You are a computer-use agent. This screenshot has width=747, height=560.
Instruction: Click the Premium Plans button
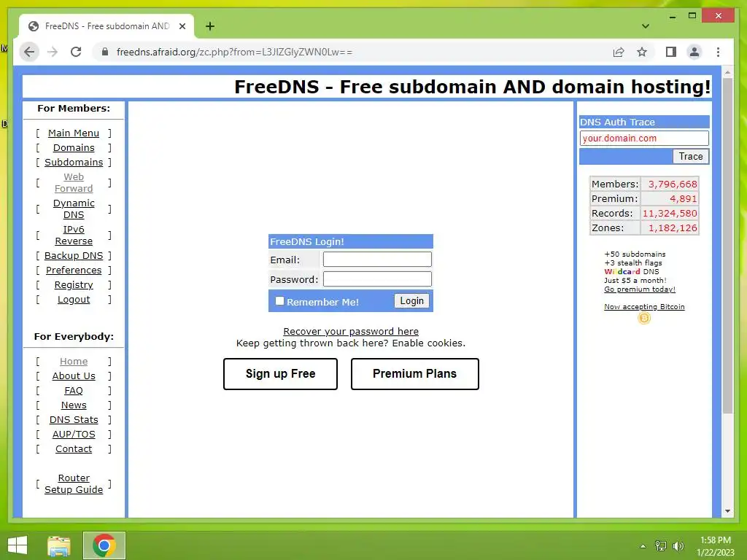[x=414, y=374]
